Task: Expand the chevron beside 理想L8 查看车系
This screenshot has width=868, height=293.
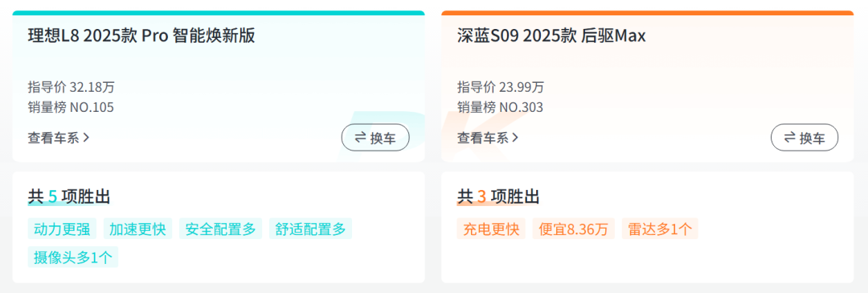Action: [x=86, y=138]
